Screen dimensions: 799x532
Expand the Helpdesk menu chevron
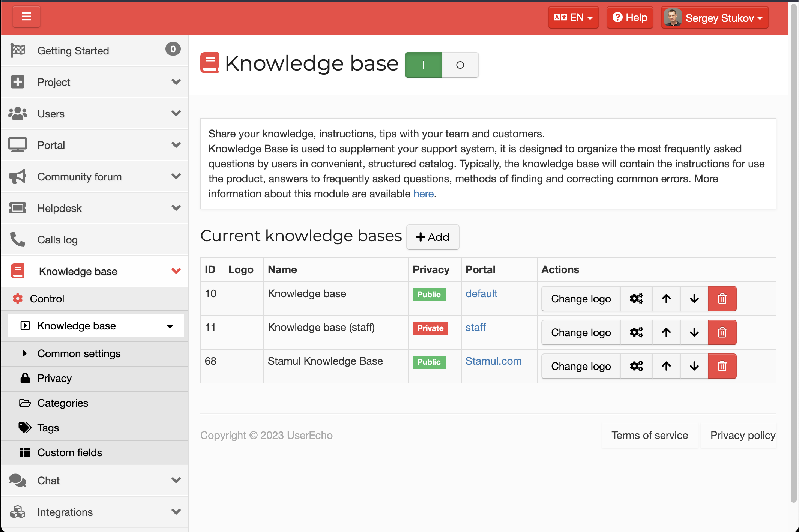click(x=176, y=208)
